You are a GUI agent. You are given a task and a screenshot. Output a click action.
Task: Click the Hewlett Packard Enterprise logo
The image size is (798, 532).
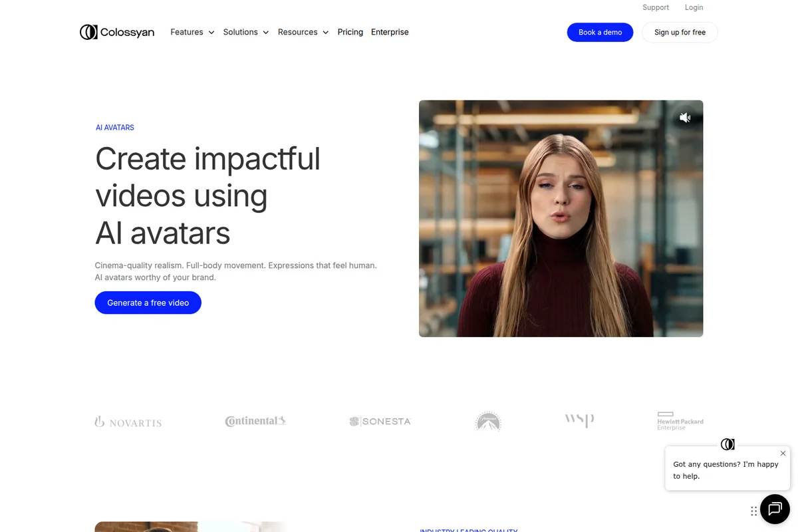pos(680,421)
